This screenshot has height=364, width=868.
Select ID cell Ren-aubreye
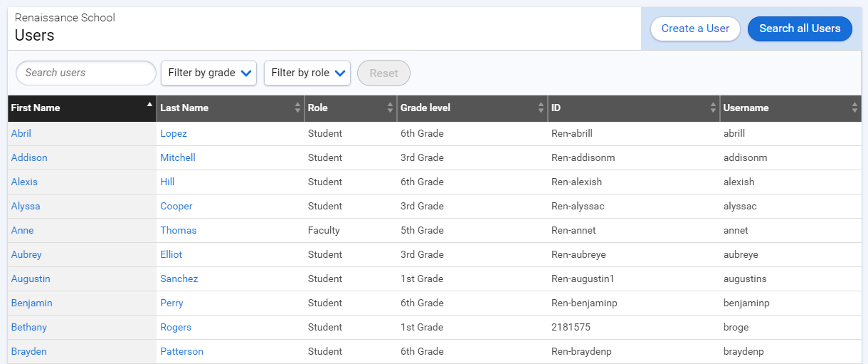click(578, 254)
